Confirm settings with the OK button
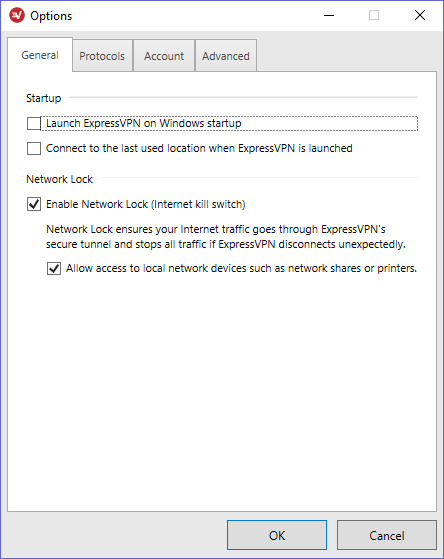The height and width of the screenshot is (559, 444). 277,535
